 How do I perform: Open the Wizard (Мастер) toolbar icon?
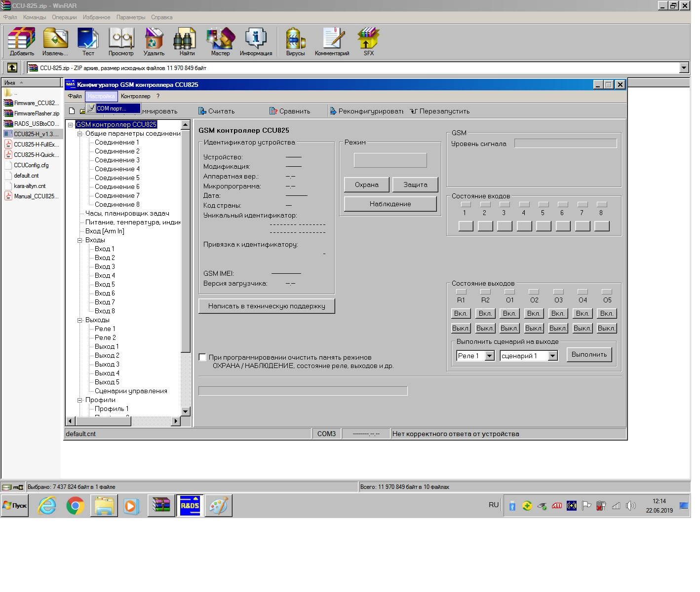click(220, 41)
